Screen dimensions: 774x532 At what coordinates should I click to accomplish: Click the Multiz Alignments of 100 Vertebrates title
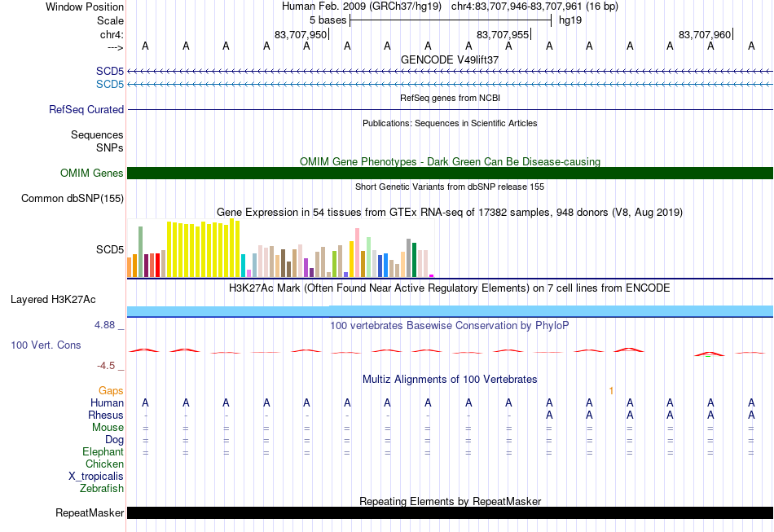coord(450,380)
